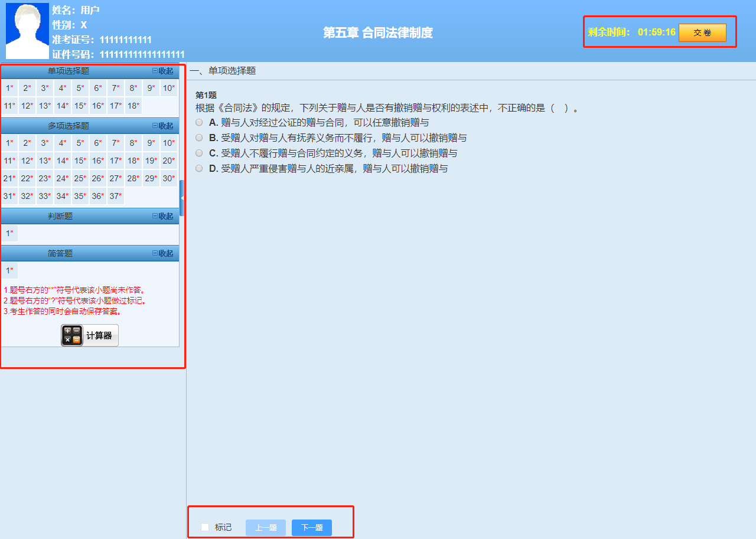Open the calculator (计算器) tool

89,335
